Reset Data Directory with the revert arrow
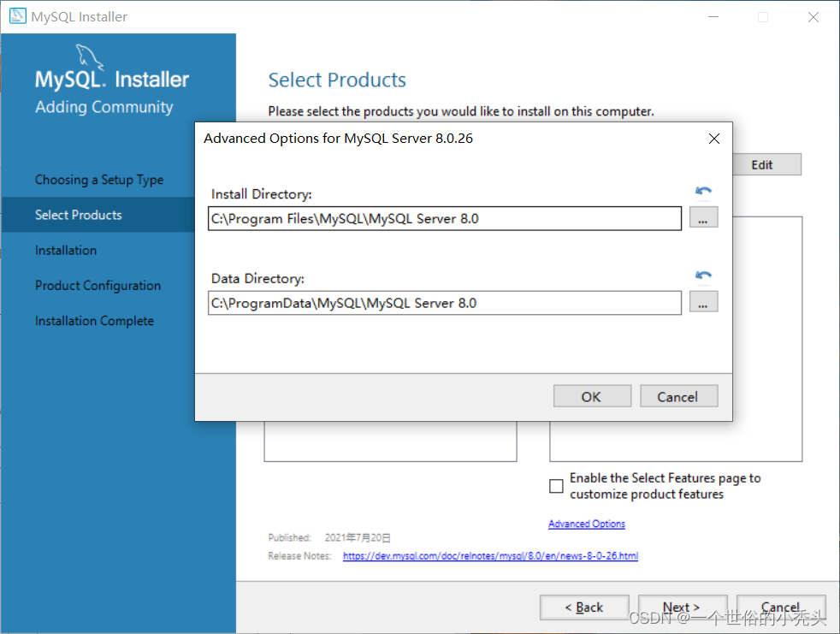Image resolution: width=840 pixels, height=634 pixels. click(703, 275)
